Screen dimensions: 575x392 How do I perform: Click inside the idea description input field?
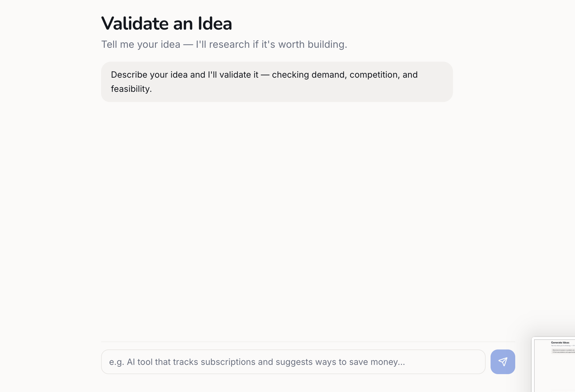coord(293,362)
